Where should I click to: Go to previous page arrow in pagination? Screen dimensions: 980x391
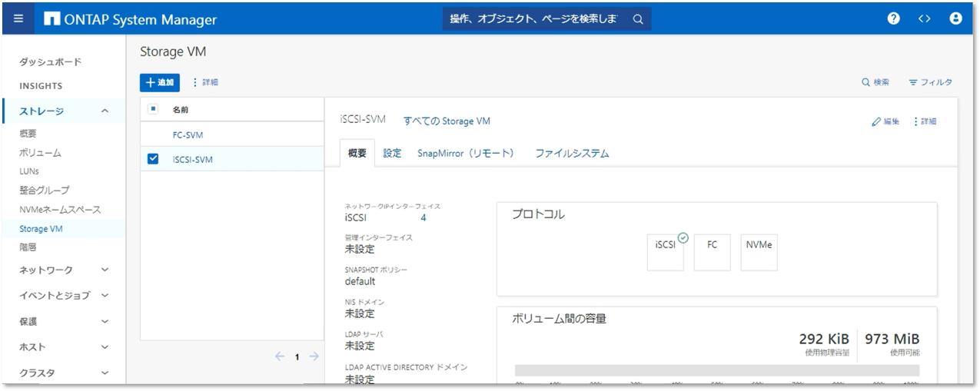pyautogui.click(x=280, y=356)
